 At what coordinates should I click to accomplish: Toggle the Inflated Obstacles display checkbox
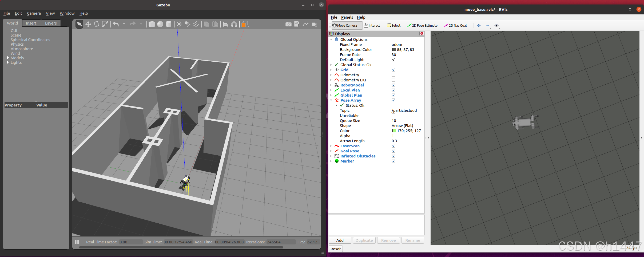(393, 156)
